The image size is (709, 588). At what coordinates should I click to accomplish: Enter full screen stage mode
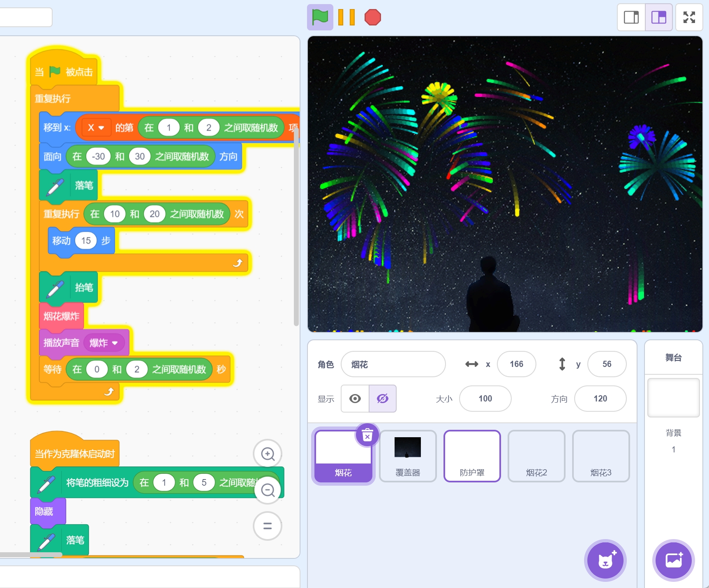pos(689,17)
